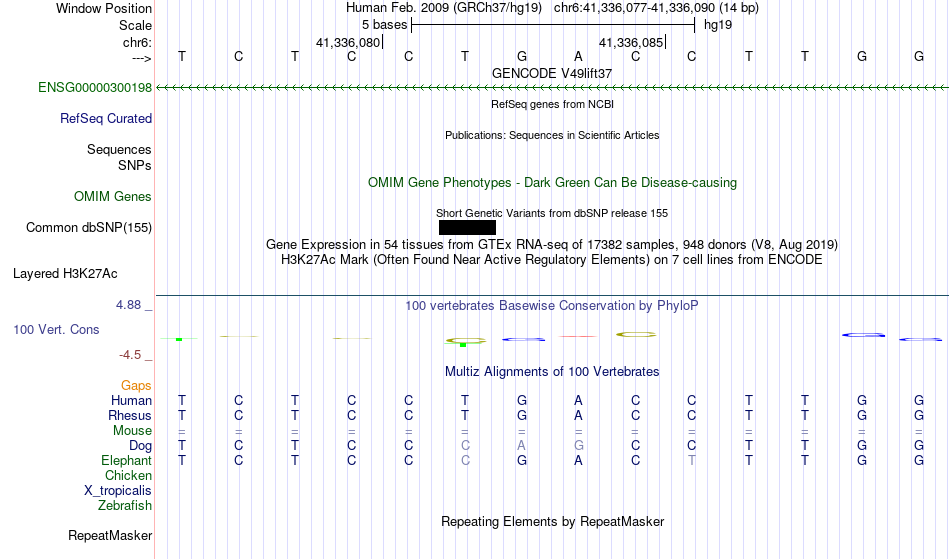This screenshot has width=950, height=559.
Task: Open the RepeatMasker track label
Action: [110, 535]
